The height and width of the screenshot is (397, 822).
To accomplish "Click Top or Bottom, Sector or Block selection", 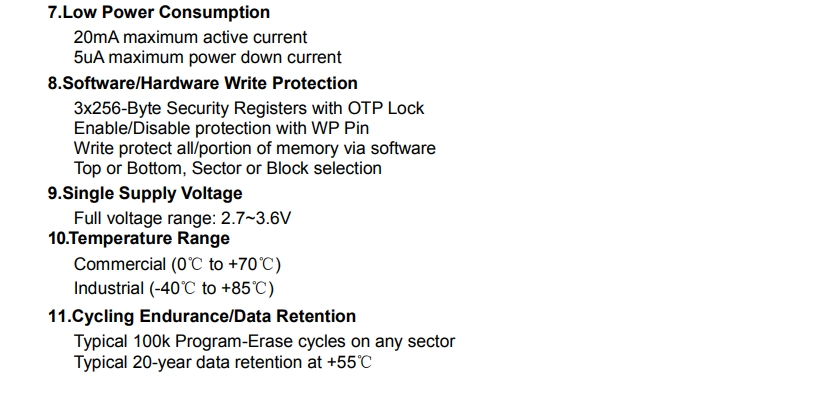I will (x=228, y=168).
